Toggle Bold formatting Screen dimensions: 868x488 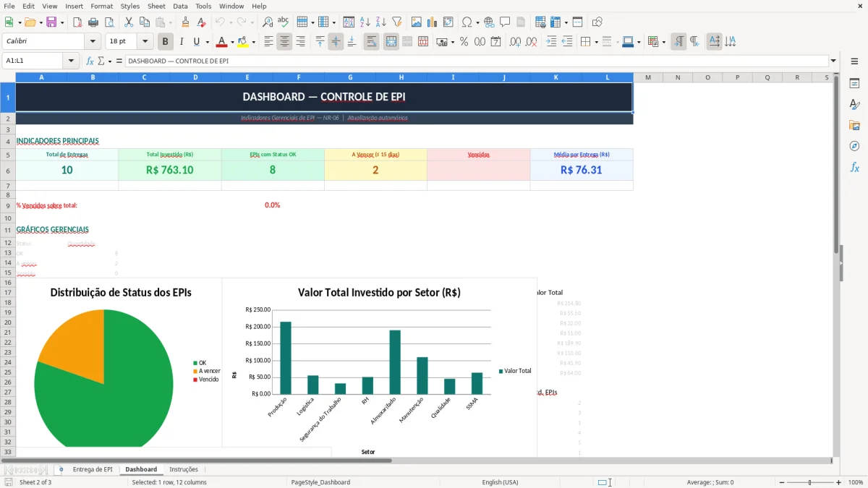coord(166,42)
